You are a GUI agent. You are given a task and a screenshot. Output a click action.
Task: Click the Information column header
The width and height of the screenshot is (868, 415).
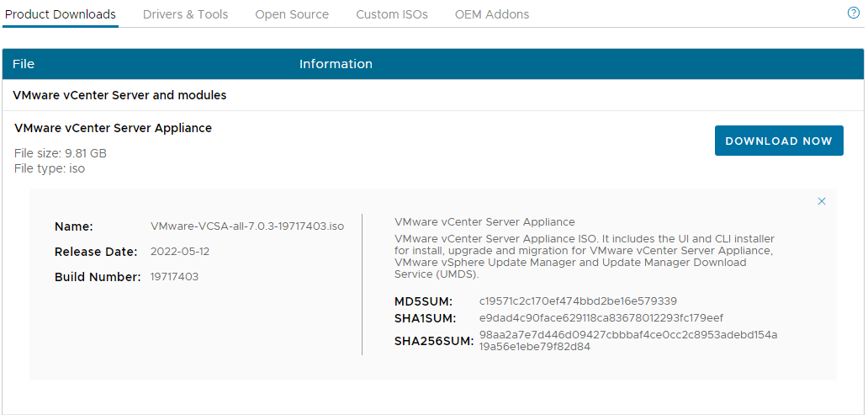336,64
